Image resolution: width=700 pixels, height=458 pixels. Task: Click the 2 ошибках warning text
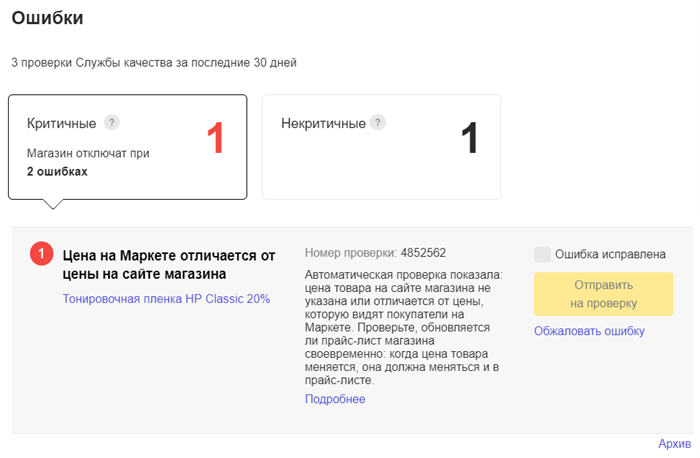(x=57, y=171)
